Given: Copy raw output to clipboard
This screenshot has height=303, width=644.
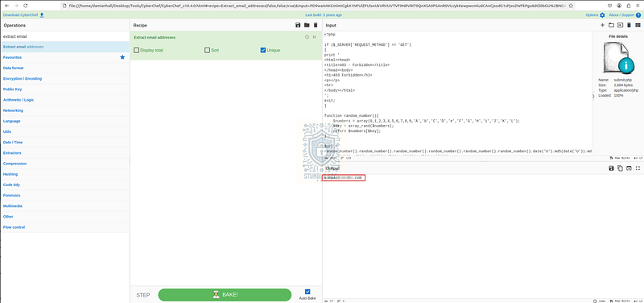Looking at the screenshot, I should [x=620, y=168].
